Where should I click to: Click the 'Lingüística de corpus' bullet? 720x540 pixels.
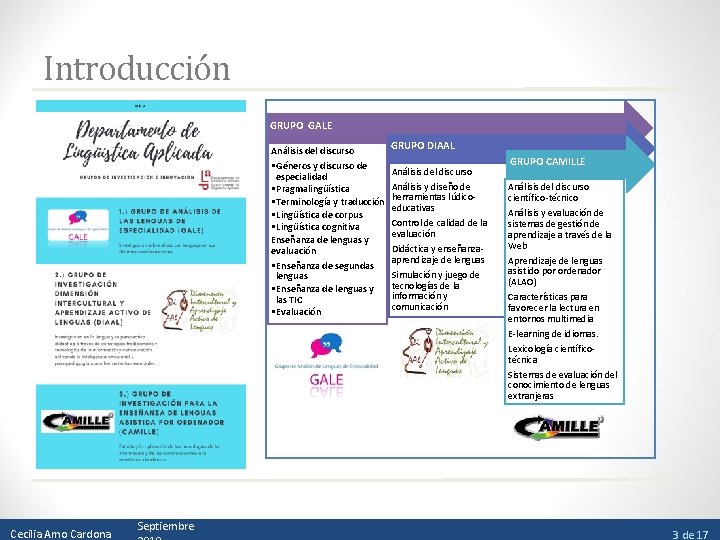tap(317, 214)
